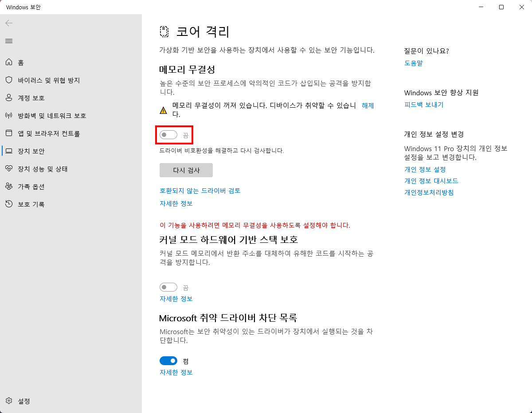Click the yellow warning triangle icon
This screenshot has height=413, width=532.
[x=164, y=110]
